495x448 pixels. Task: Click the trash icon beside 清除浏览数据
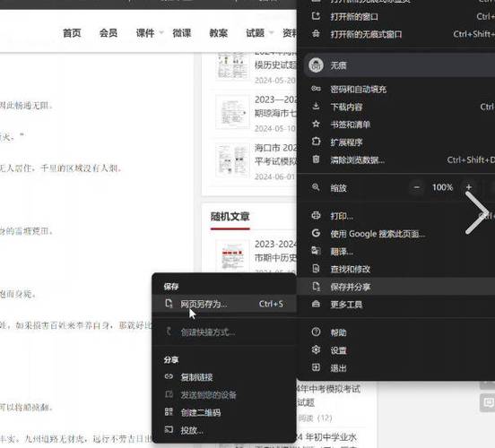(316, 159)
